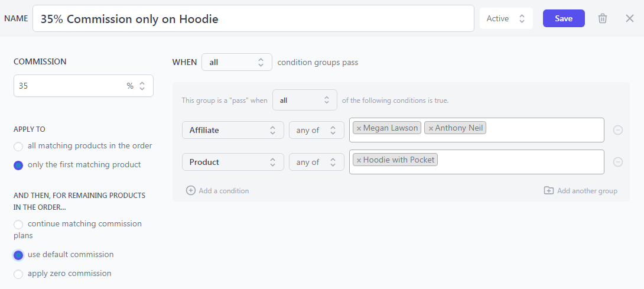This screenshot has height=289, width=644.
Task: Select apply zero commission option
Action: click(x=18, y=274)
